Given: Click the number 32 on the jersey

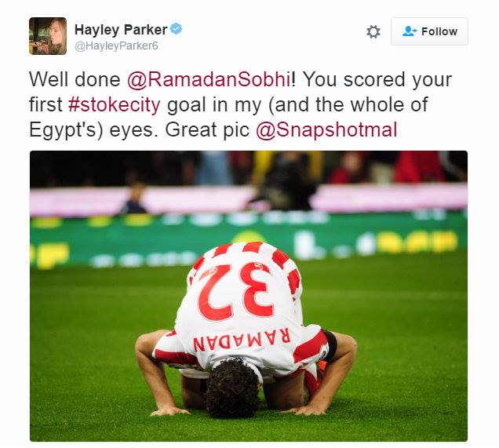Looking at the screenshot, I should tap(236, 292).
